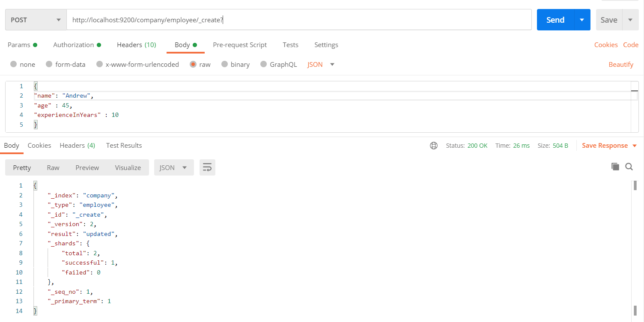Click the wrap lines icon in response toolbar
Image resolution: width=644 pixels, height=322 pixels.
click(x=207, y=167)
